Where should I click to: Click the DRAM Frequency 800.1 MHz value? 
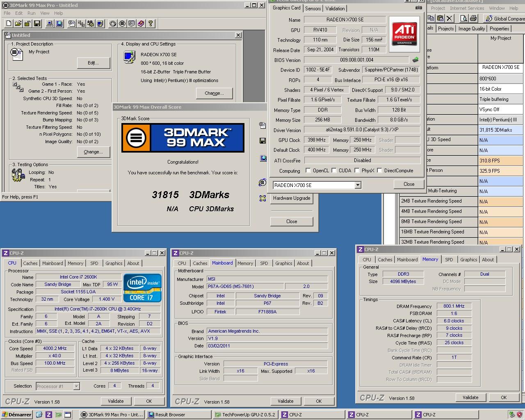[x=454, y=306]
